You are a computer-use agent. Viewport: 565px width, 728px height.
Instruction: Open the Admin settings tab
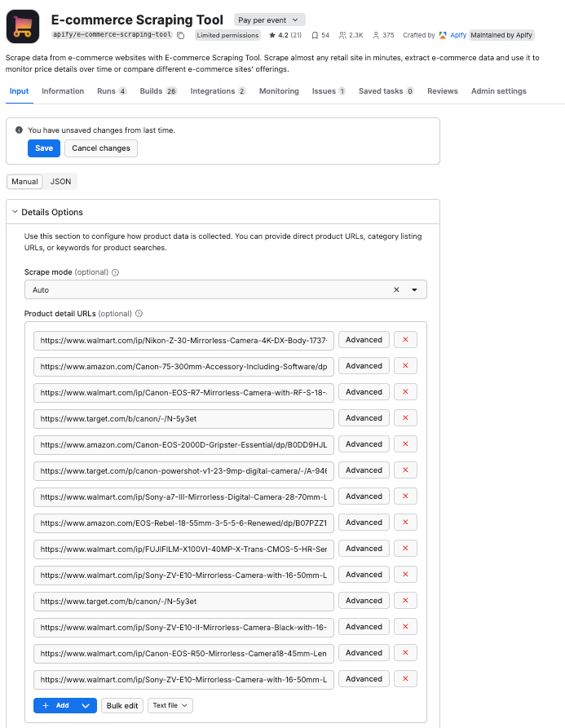498,91
